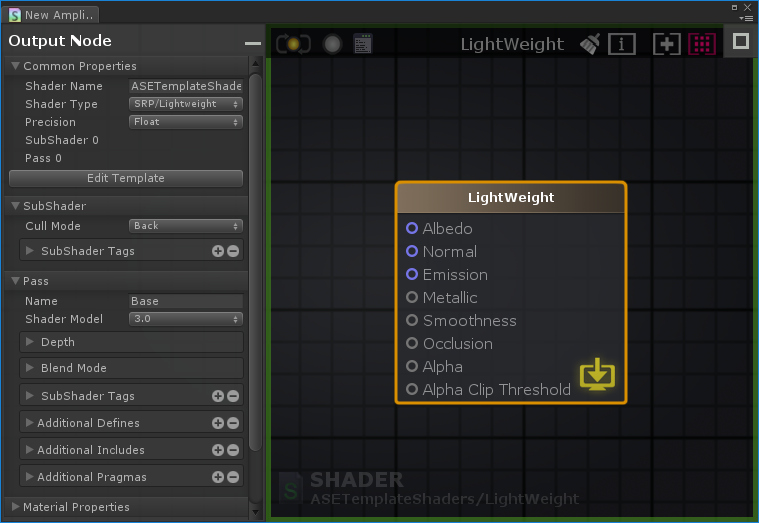The height and width of the screenshot is (523, 759).
Task: Click the SubShader 0 label
Action: pos(61,140)
